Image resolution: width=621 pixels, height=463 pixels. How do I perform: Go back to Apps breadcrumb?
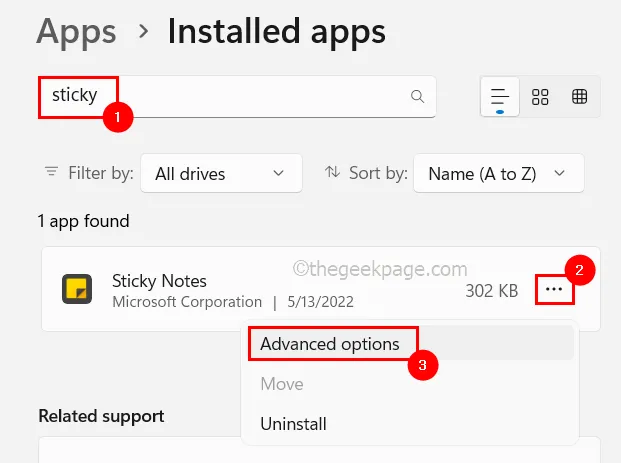click(x=76, y=32)
